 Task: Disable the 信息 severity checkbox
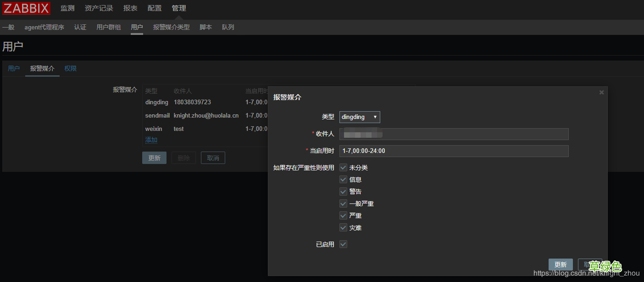point(343,179)
